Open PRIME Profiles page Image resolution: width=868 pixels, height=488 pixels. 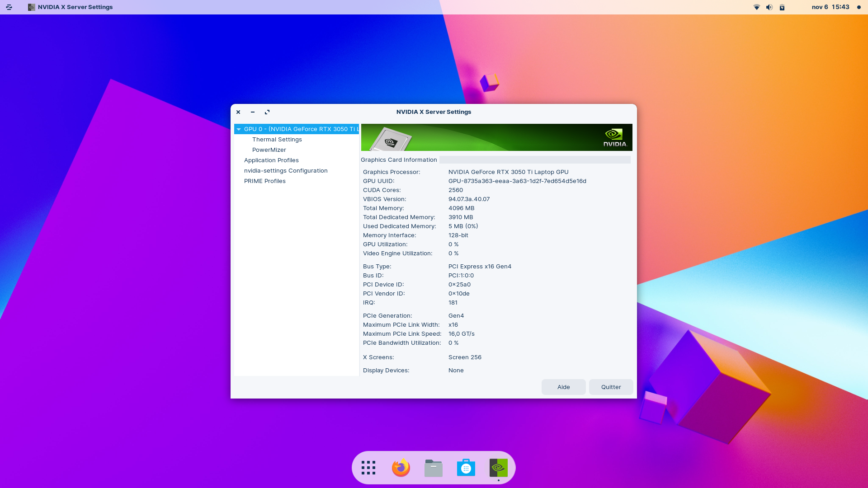click(264, 181)
